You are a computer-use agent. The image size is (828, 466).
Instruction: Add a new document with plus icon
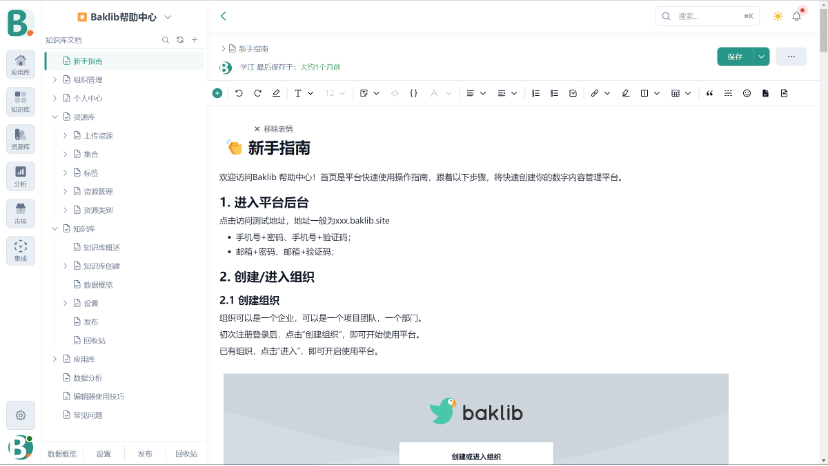tap(194, 40)
